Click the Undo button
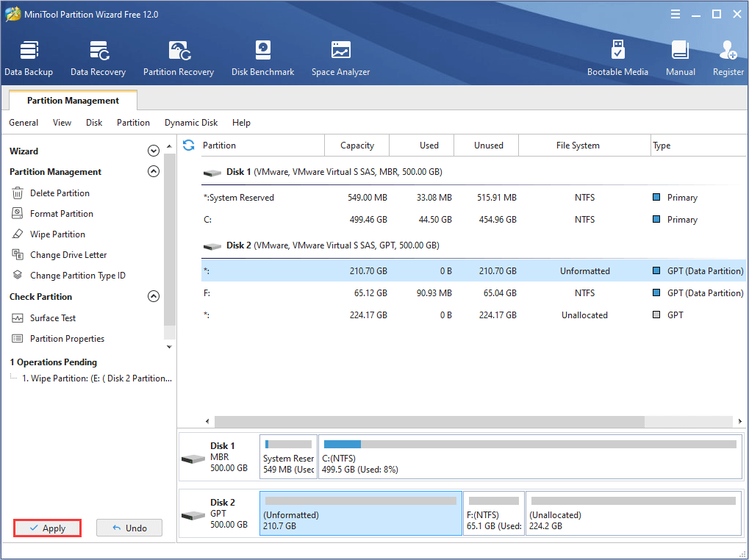The height and width of the screenshot is (560, 749). coord(129,528)
